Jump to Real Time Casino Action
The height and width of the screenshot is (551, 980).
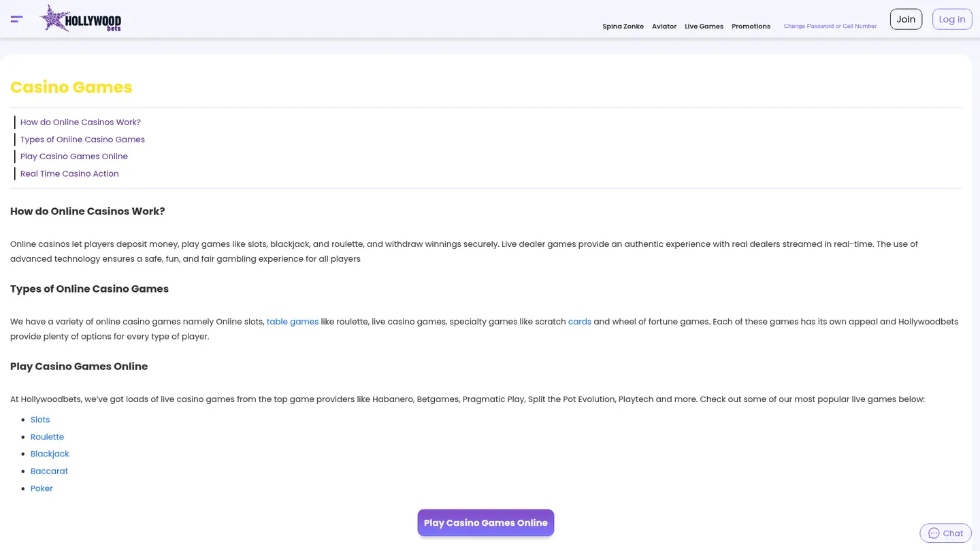coord(69,173)
